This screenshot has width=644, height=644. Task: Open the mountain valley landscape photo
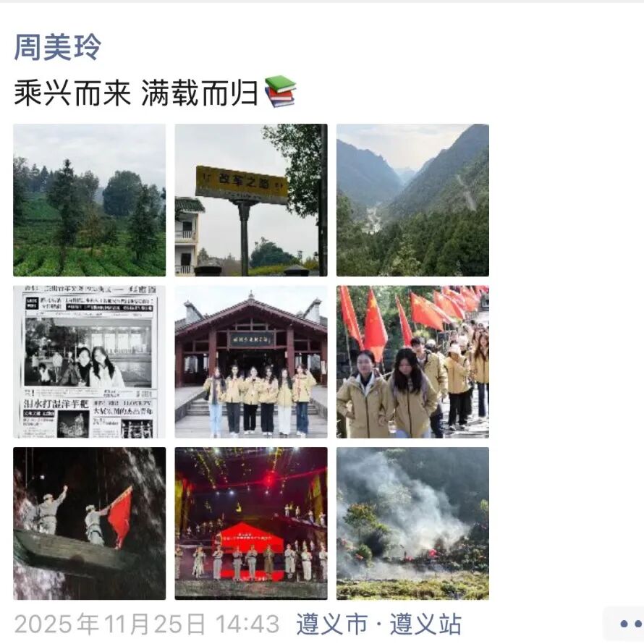(x=412, y=200)
